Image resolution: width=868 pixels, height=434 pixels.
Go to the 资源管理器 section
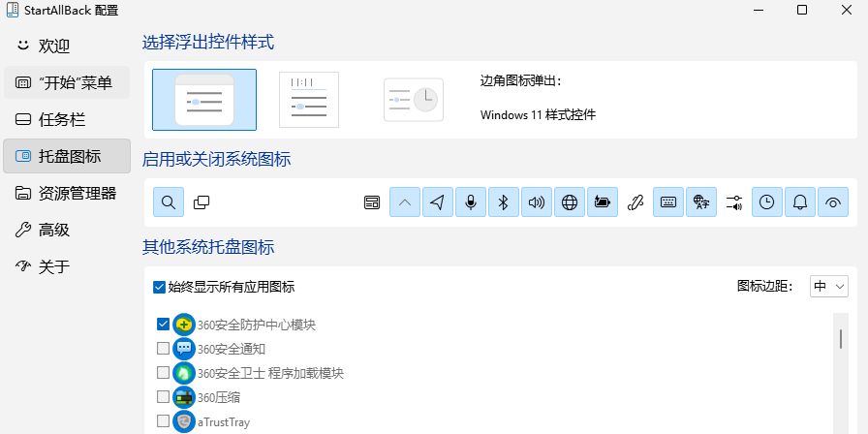[67, 193]
